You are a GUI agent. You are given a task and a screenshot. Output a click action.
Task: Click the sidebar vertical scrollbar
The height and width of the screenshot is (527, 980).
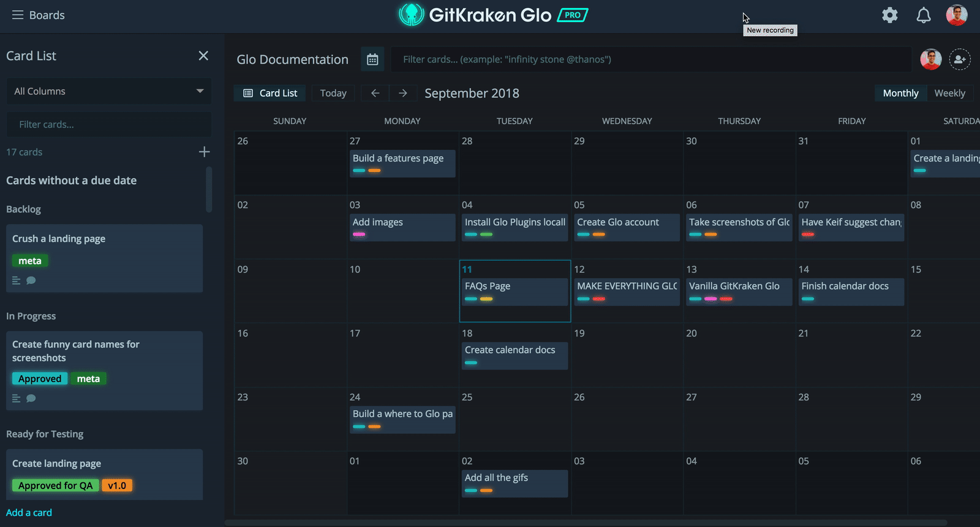pos(209,190)
